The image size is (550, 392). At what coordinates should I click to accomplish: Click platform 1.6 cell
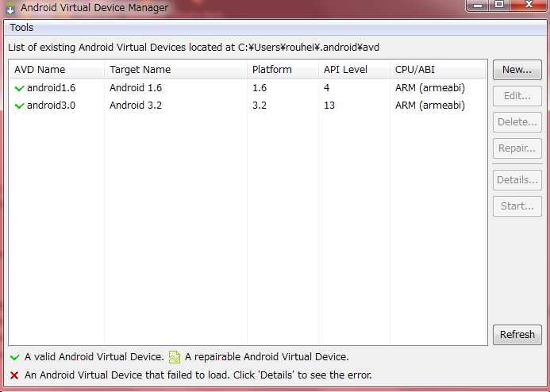[x=260, y=87]
